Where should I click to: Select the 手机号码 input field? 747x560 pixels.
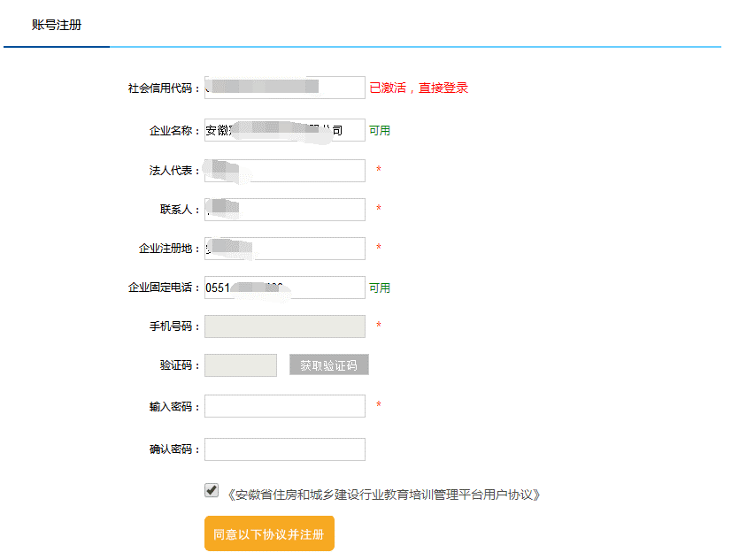tap(284, 326)
